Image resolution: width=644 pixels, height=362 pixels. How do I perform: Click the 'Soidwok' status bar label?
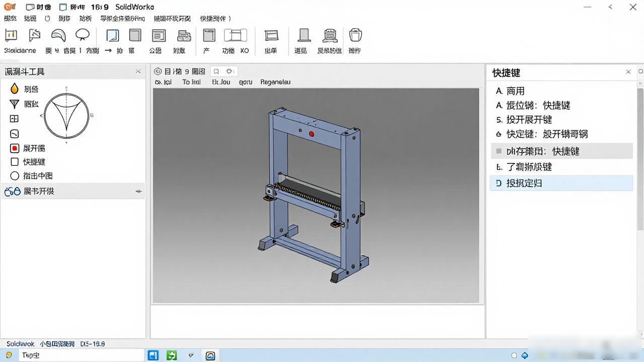pyautogui.click(x=20, y=344)
